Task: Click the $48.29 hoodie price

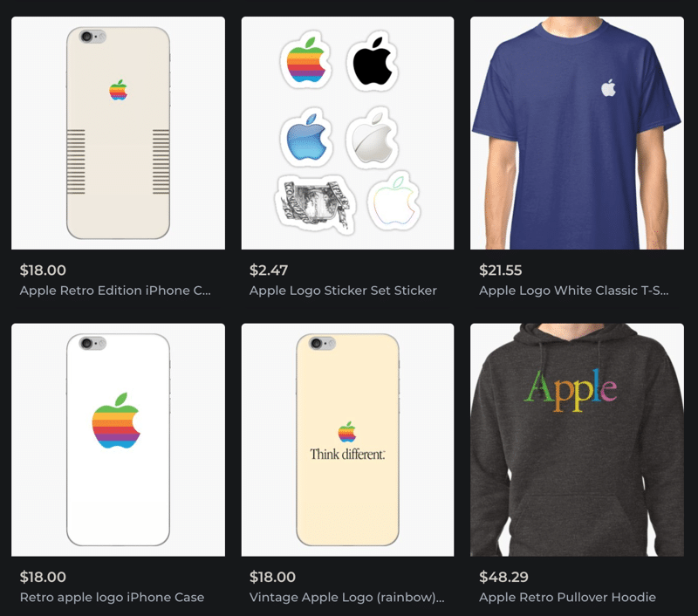Action: pos(503,577)
